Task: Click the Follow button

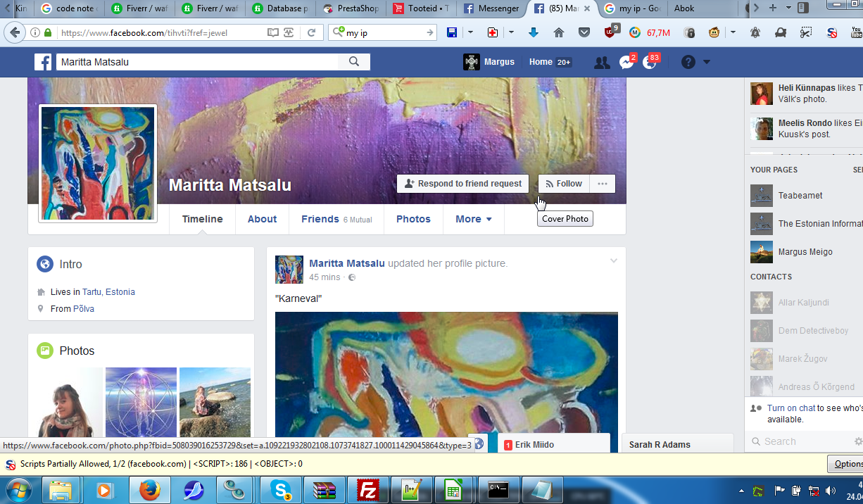Action: point(563,184)
